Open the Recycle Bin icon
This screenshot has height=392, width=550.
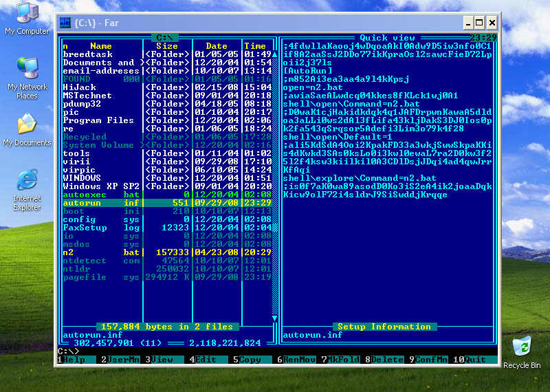[x=522, y=352]
